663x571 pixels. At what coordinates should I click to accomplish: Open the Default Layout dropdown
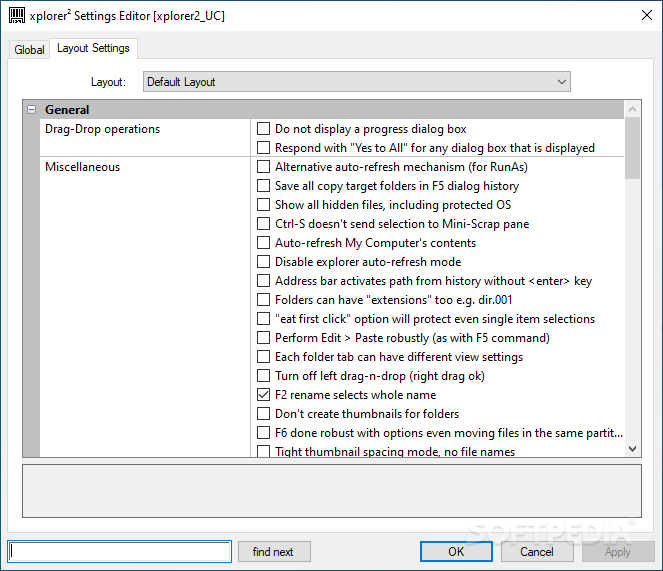356,82
